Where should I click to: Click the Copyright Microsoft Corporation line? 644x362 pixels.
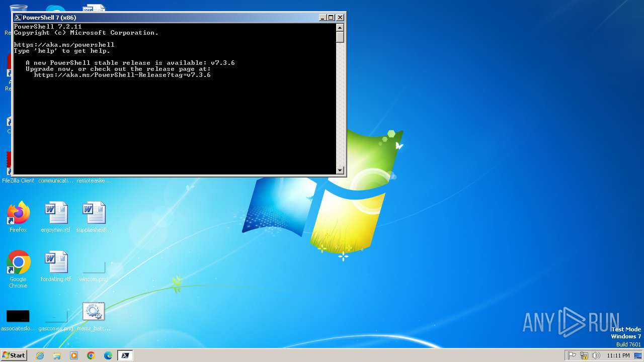click(x=86, y=33)
